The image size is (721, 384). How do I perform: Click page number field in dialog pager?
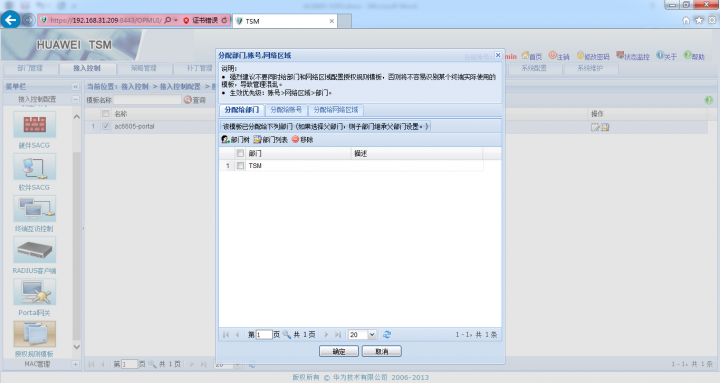click(x=264, y=334)
